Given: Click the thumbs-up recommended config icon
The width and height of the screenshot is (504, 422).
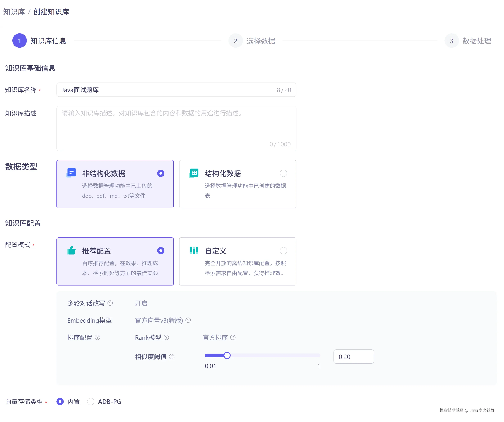Looking at the screenshot, I should point(71,250).
